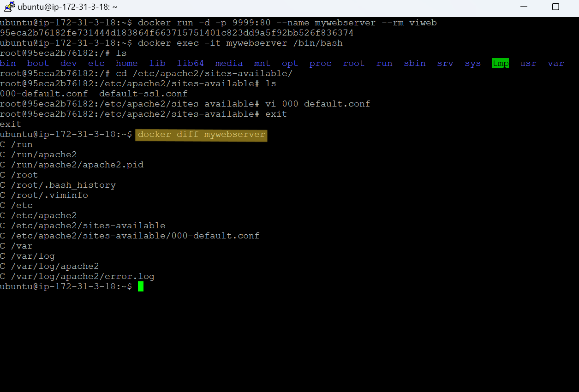Click the 'C /root/.viminfo' line

coord(44,196)
